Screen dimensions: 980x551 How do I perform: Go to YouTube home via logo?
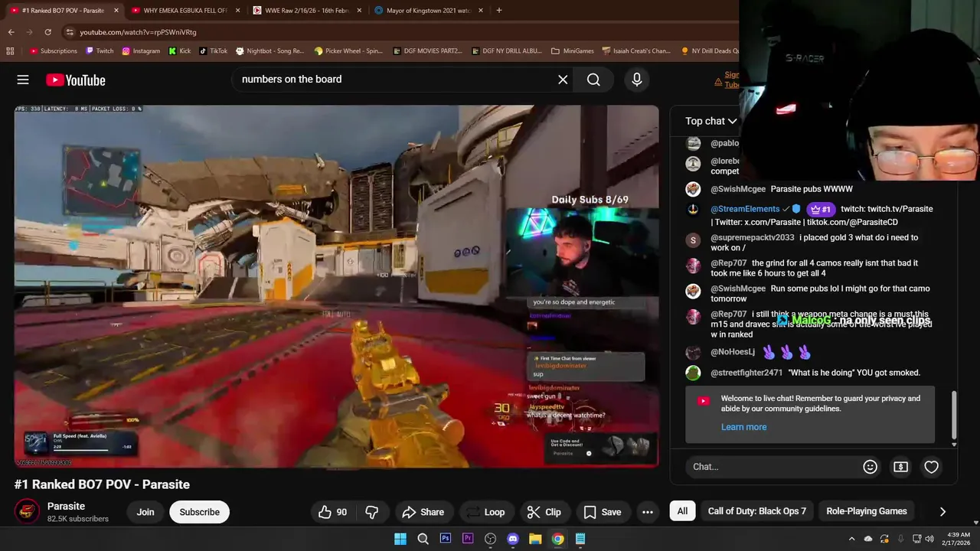75,80
